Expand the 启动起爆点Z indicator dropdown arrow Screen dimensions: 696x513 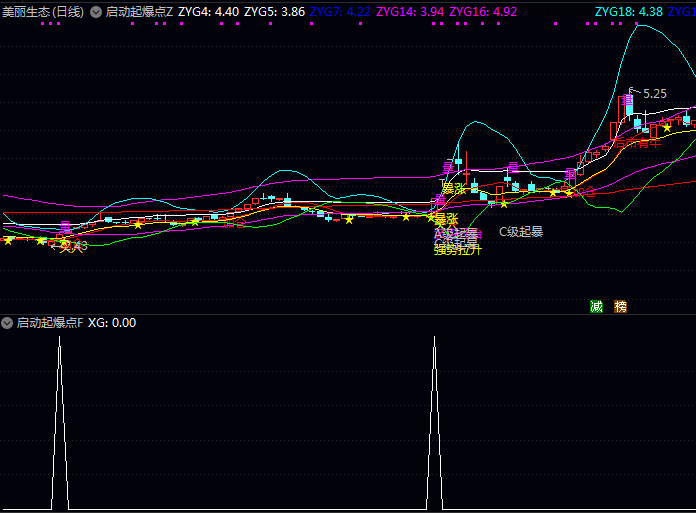pos(96,12)
